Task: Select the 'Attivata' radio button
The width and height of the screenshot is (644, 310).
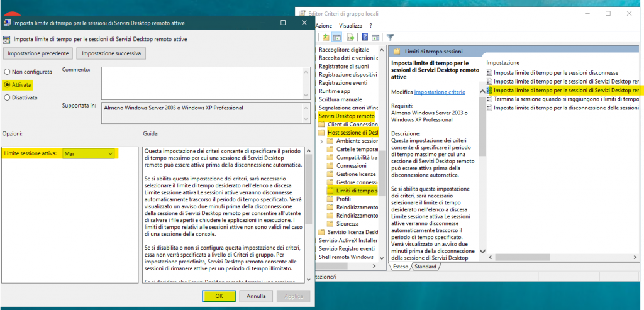Action: click(x=8, y=84)
